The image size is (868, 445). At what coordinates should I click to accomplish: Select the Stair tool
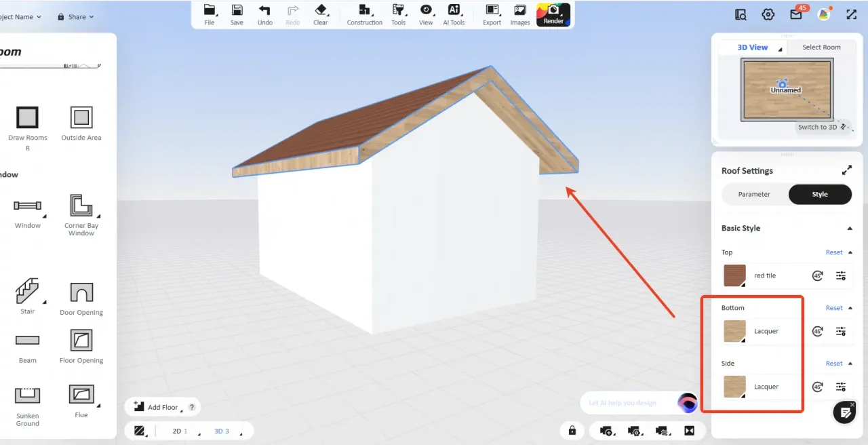[27, 292]
